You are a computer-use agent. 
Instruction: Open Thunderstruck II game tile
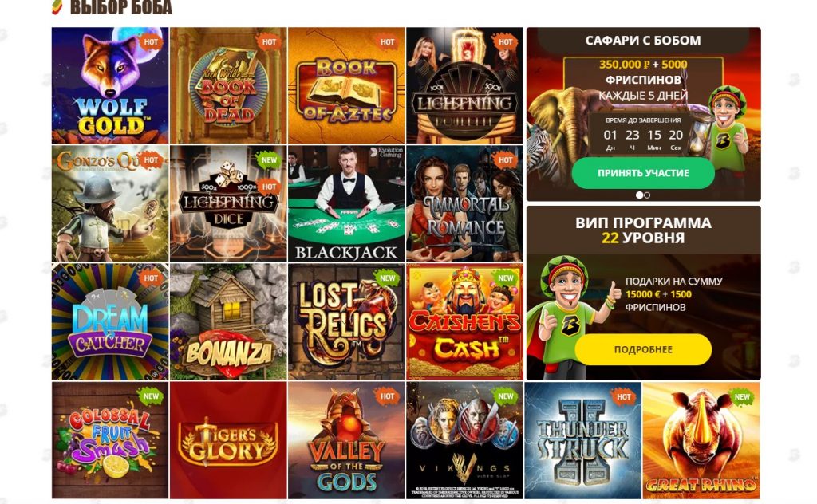[583, 440]
